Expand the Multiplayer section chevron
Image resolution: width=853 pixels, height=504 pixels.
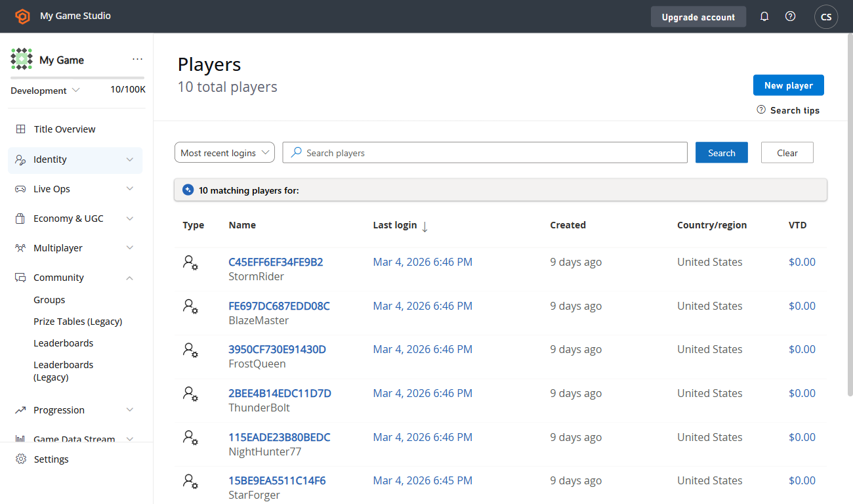130,248
